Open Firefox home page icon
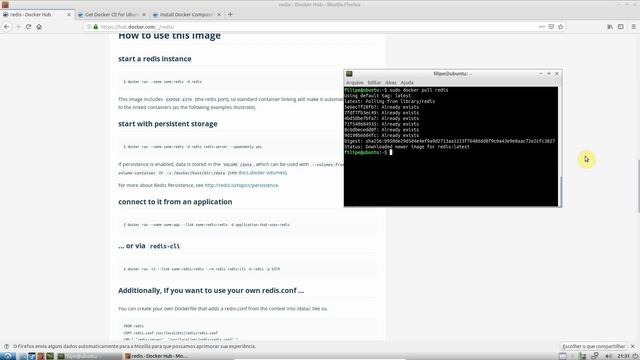 pyautogui.click(x=39, y=27)
